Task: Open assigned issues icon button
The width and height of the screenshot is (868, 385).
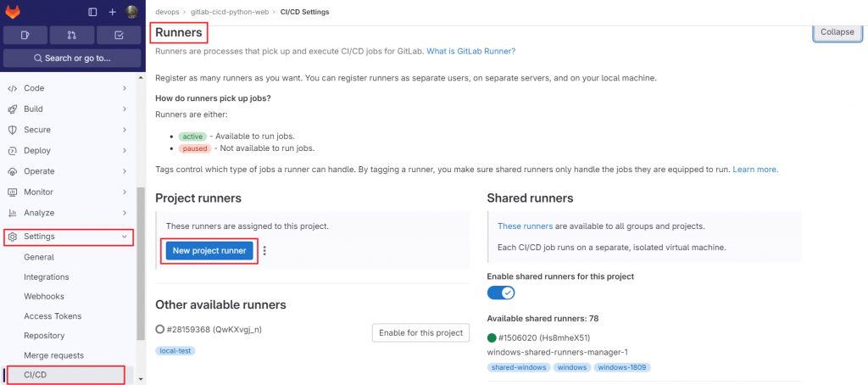Action: [25, 35]
